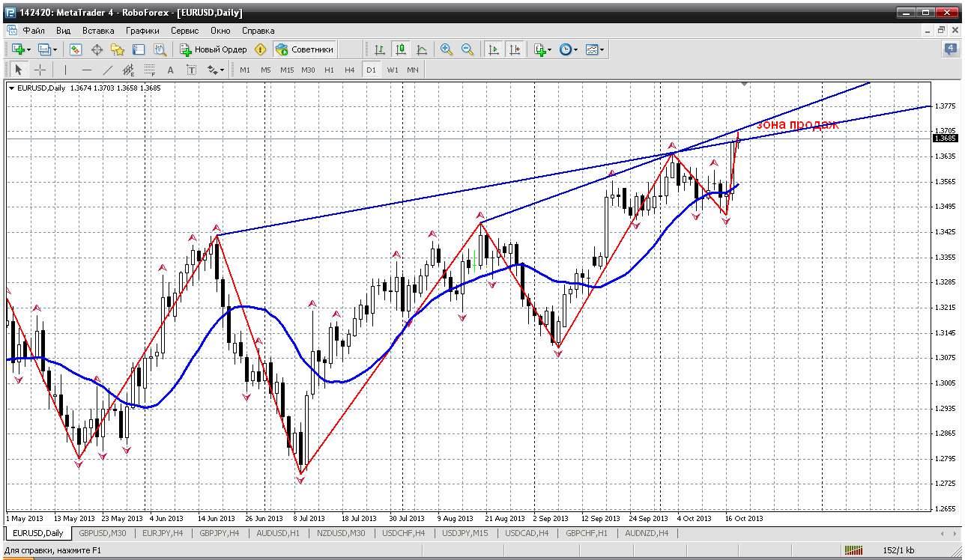The height and width of the screenshot is (560, 965).
Task: Select the Vertical Line drawing tool
Action: (x=66, y=70)
